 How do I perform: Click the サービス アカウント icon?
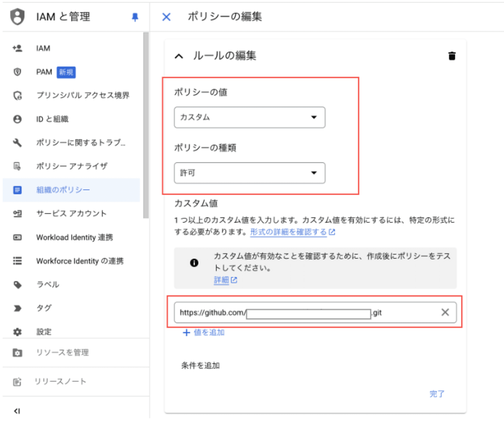point(17,214)
